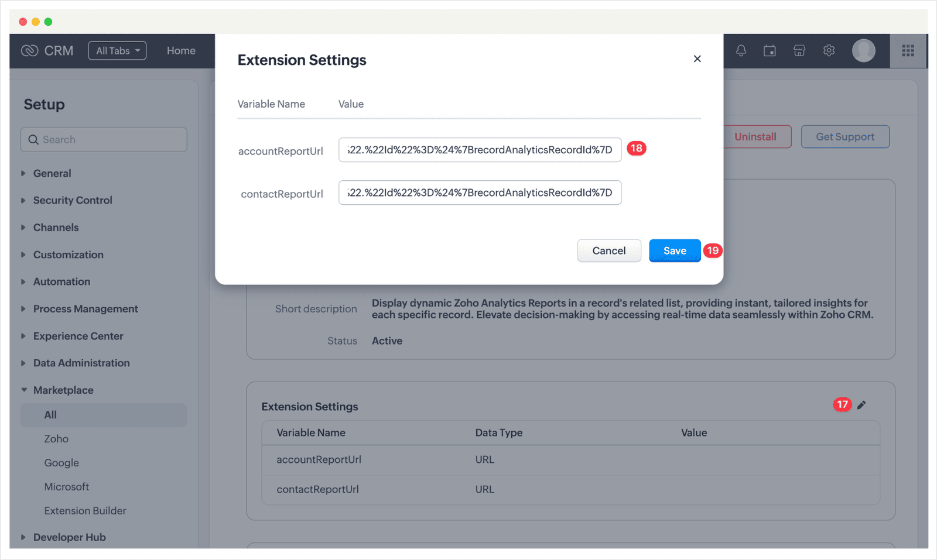Click the URL data type for accountReportUrl
Viewport: 937px width, 560px height.
[485, 460]
